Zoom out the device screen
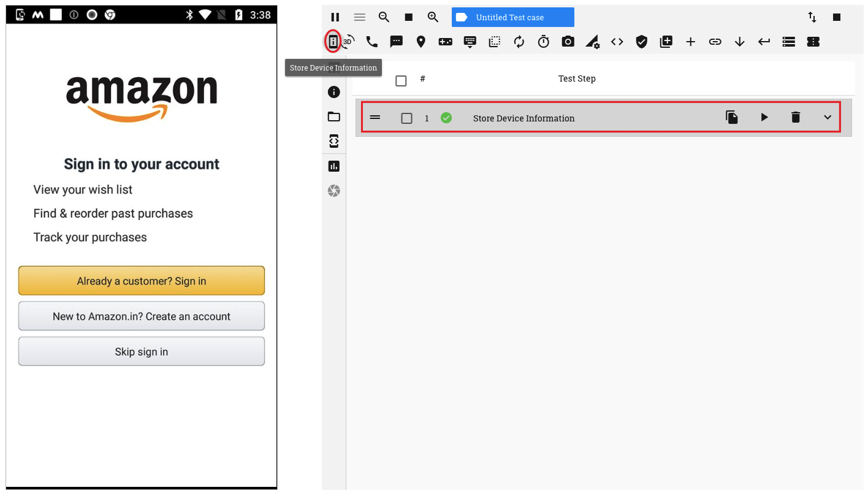This screenshot has width=868, height=493. tap(384, 17)
